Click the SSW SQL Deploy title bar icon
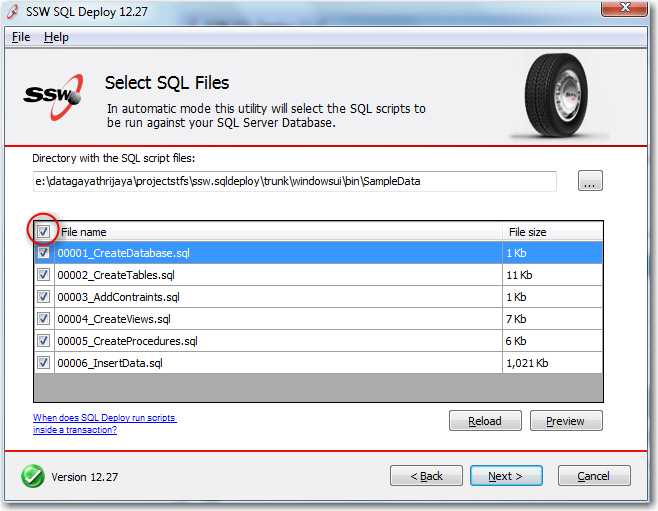Viewport: 658px width, 511px height. pos(14,11)
